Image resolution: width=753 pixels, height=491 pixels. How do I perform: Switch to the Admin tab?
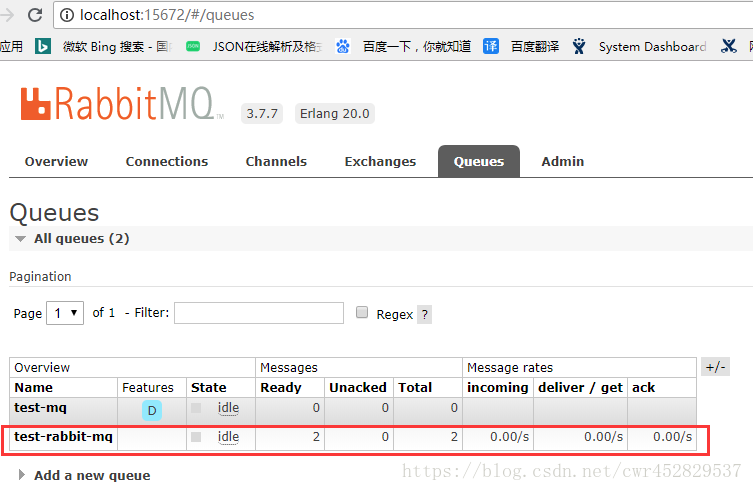[x=562, y=161]
